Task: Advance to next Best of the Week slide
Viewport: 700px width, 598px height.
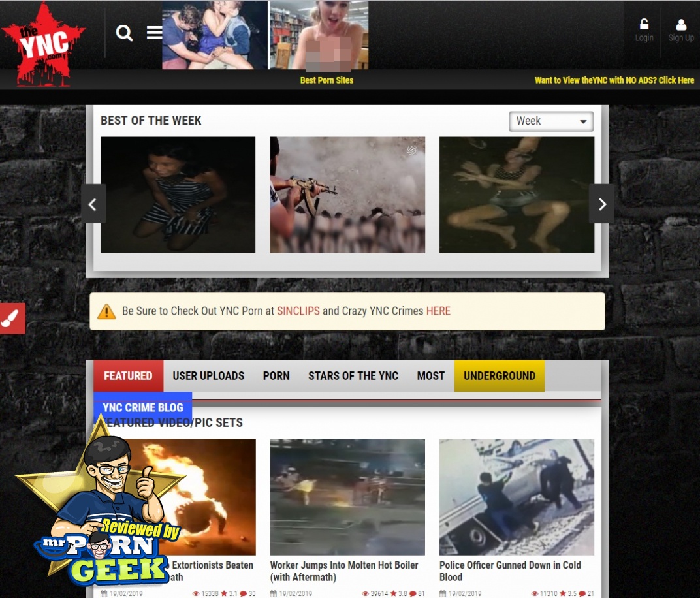Action: click(601, 204)
